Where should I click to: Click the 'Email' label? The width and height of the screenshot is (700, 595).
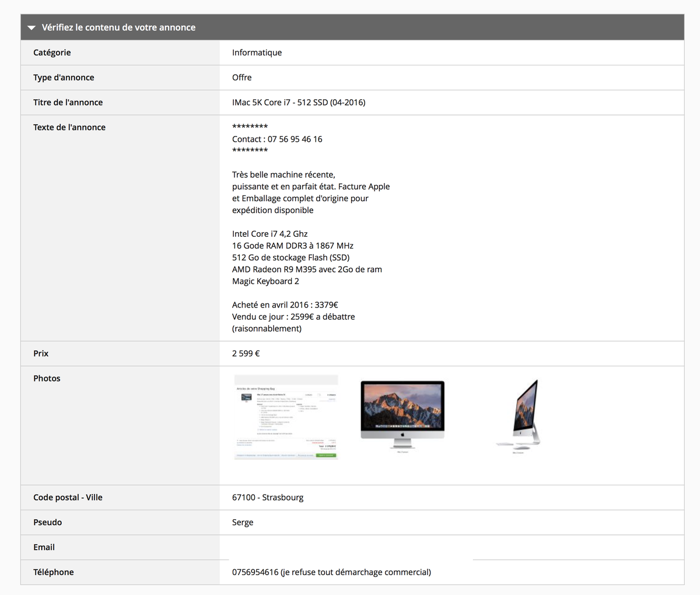coord(44,547)
